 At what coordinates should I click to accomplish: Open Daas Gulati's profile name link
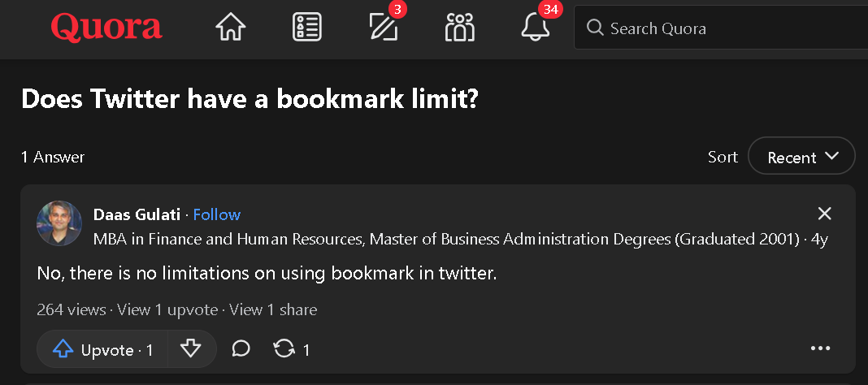137,214
